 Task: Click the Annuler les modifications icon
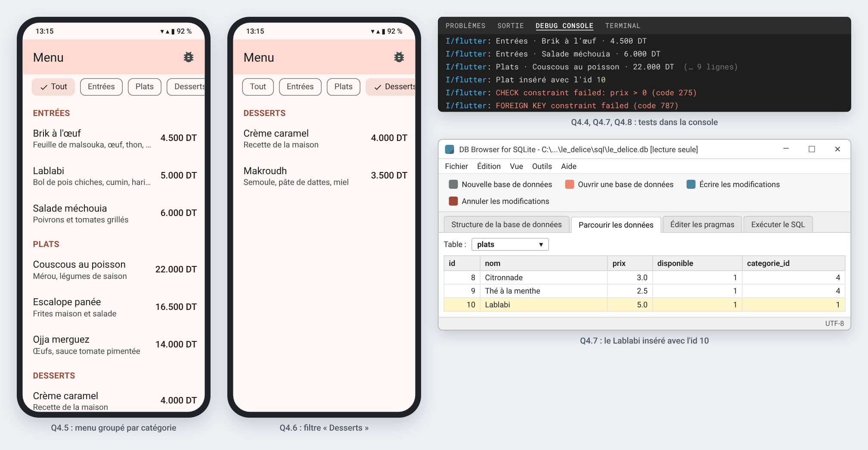tap(453, 201)
